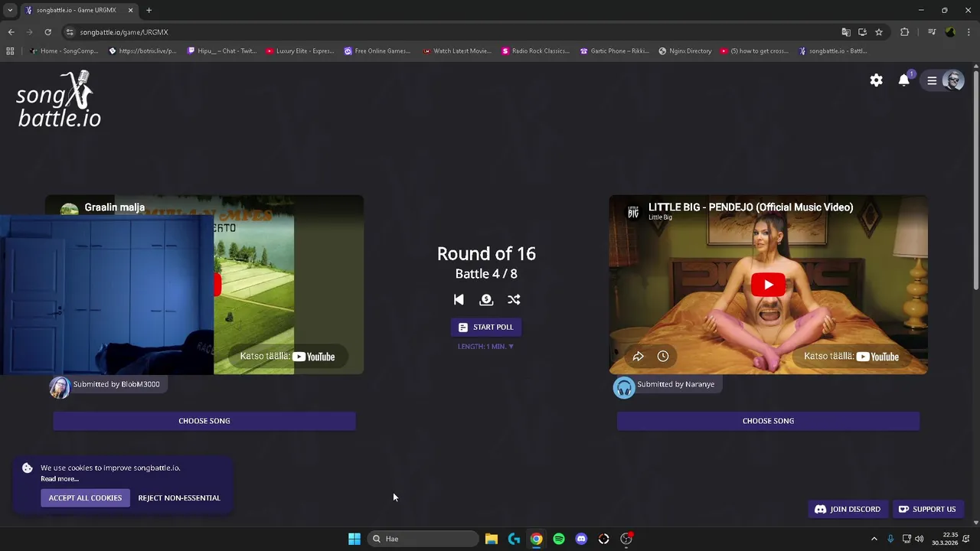Open Nginx Directory bookmark

click(x=685, y=51)
